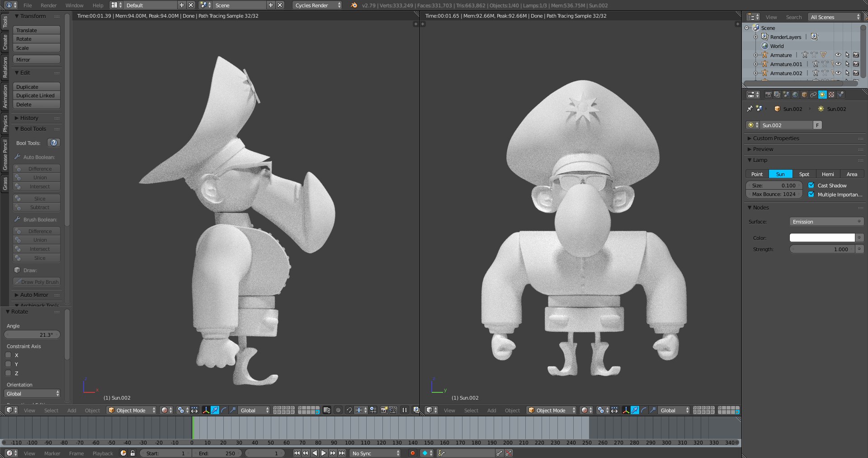Check the Y constraint axis box
Viewport: 868px width, 458px height.
click(x=8, y=364)
